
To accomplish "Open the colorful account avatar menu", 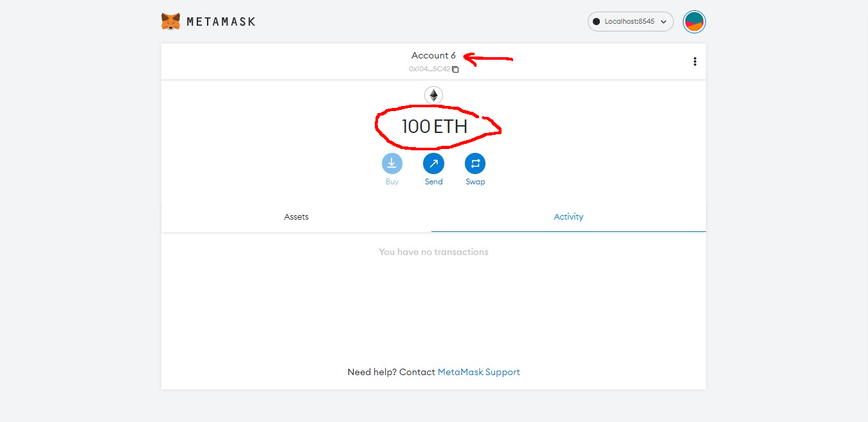I will (694, 22).
